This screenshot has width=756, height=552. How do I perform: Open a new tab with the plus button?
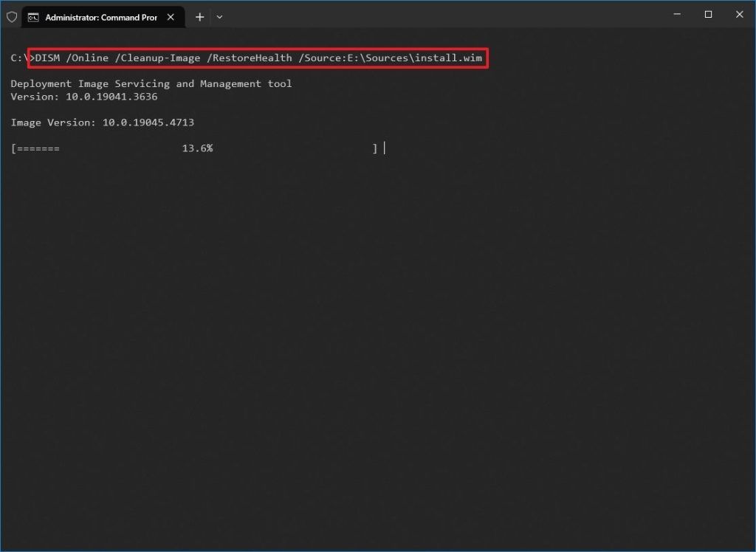[199, 18]
